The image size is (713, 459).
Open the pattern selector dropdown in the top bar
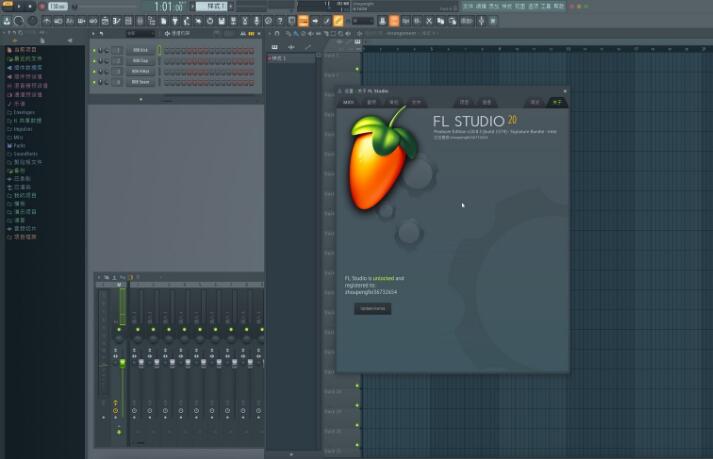click(x=211, y=6)
